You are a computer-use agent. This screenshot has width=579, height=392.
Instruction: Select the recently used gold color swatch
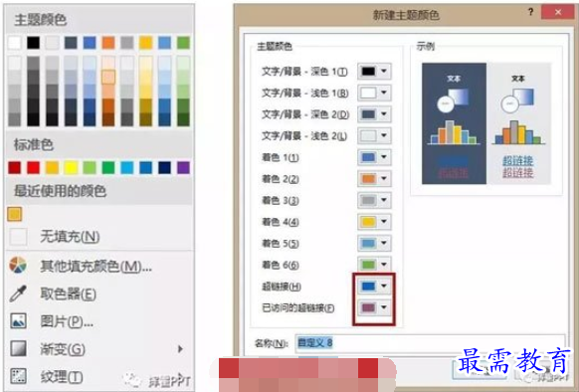[14, 214]
